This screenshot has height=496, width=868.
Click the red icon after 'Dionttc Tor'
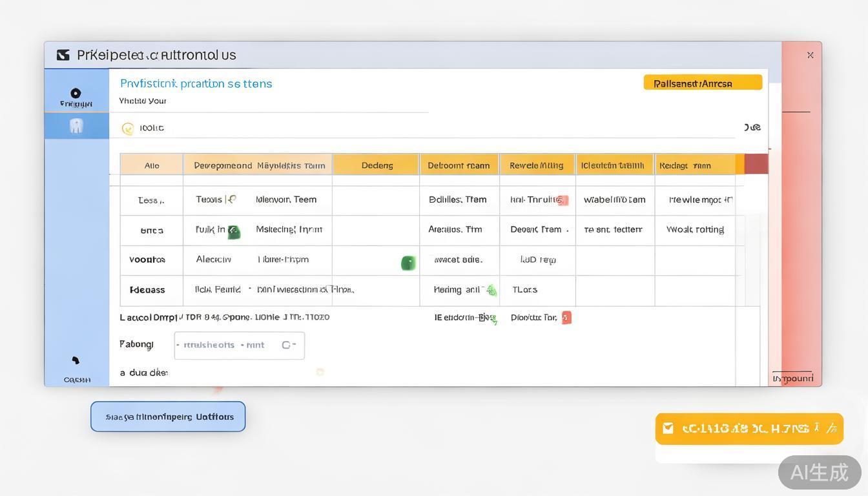(x=566, y=317)
